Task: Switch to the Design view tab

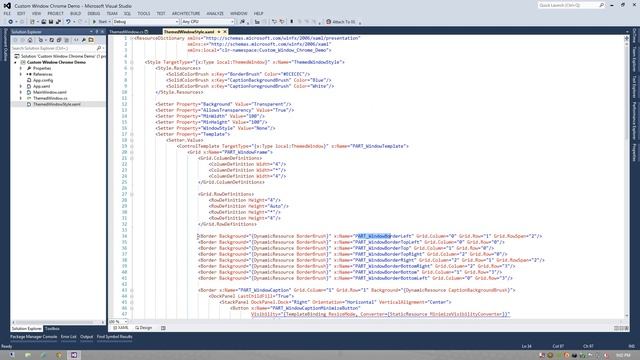Action: [144, 328]
